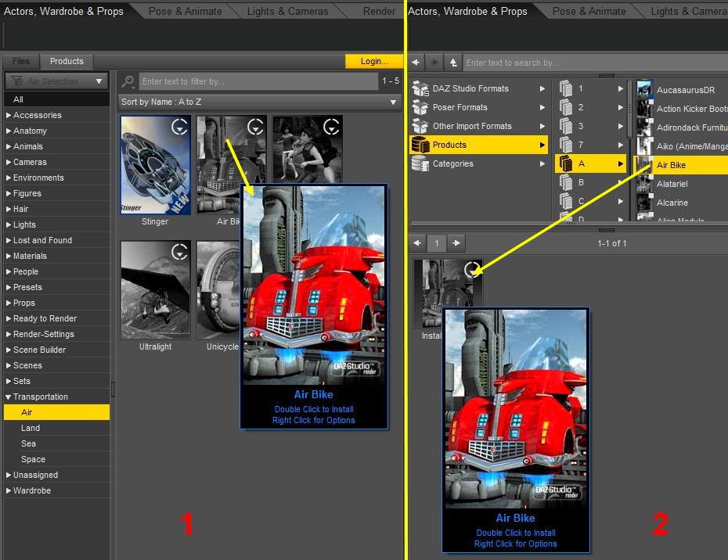Select the Ultralight product thumbnail
The width and height of the screenshot is (728, 560).
[155, 290]
